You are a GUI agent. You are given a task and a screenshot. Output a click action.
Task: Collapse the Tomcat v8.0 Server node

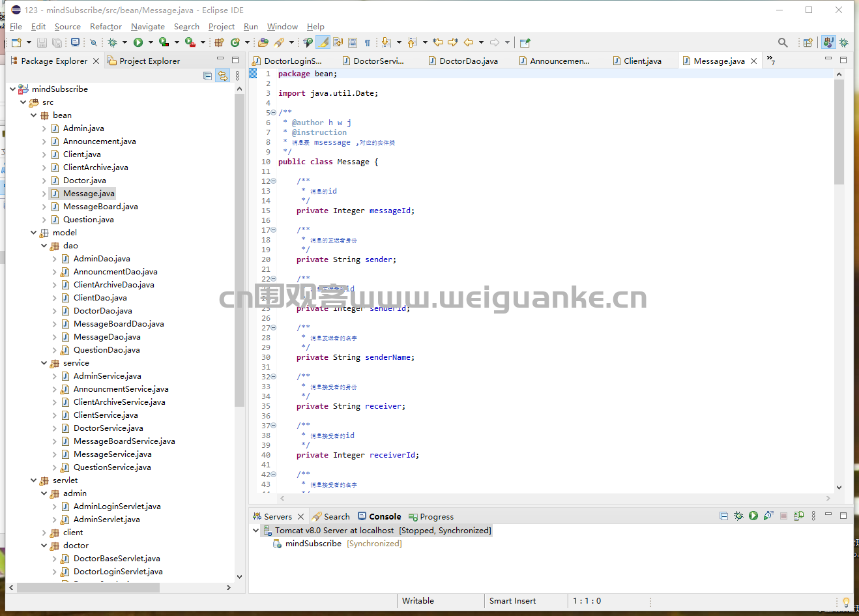[255, 530]
